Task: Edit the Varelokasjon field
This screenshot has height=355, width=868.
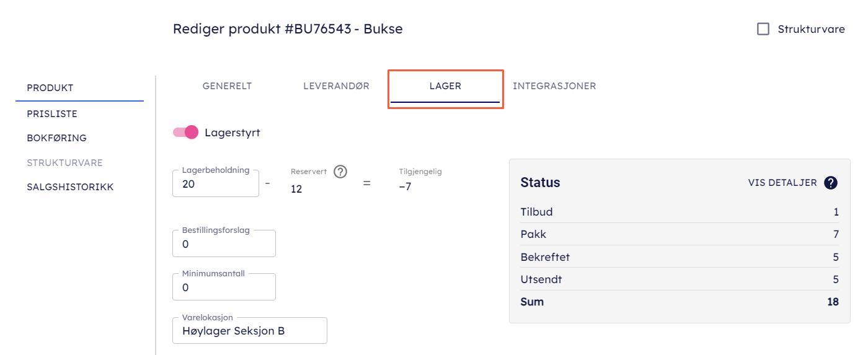Action: tap(249, 331)
